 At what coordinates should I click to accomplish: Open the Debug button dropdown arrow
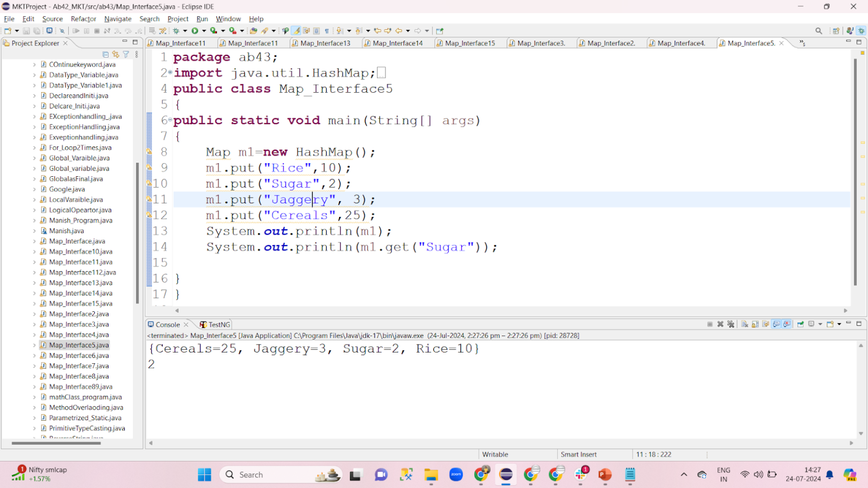[185, 30]
